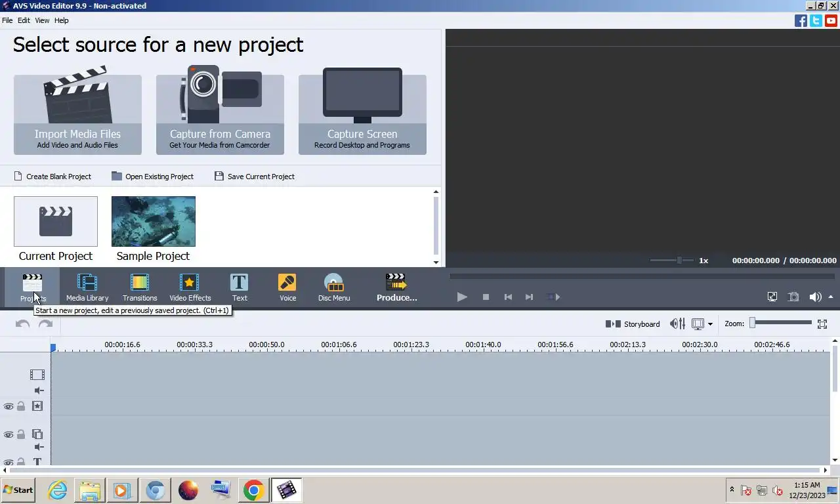Click the timeline Zoom slider
The height and width of the screenshot is (504, 840).
point(782,322)
